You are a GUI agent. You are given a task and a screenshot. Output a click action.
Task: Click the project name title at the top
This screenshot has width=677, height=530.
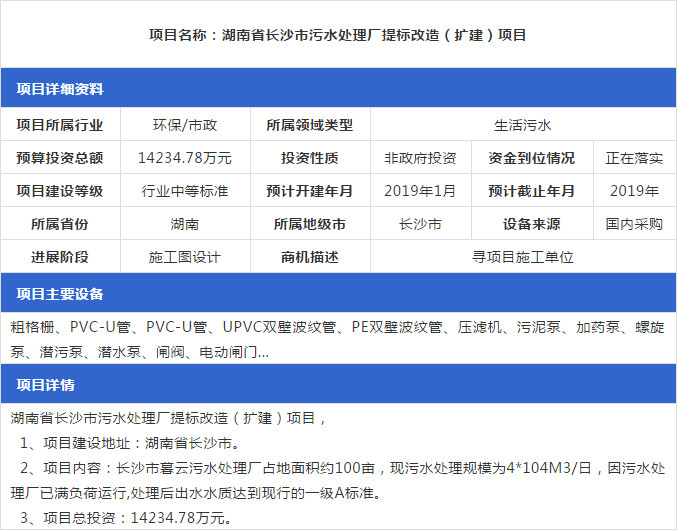(338, 35)
